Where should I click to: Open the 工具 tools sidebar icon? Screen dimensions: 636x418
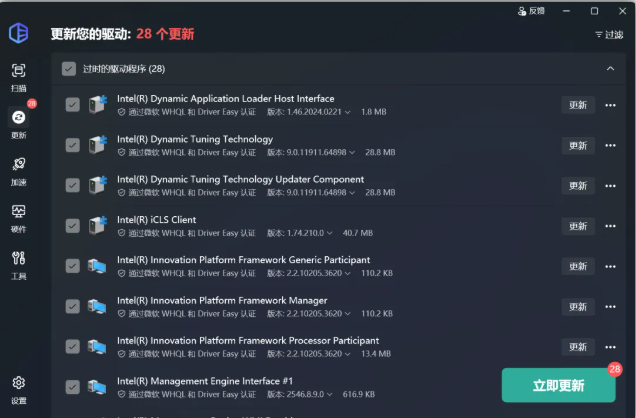point(18,263)
